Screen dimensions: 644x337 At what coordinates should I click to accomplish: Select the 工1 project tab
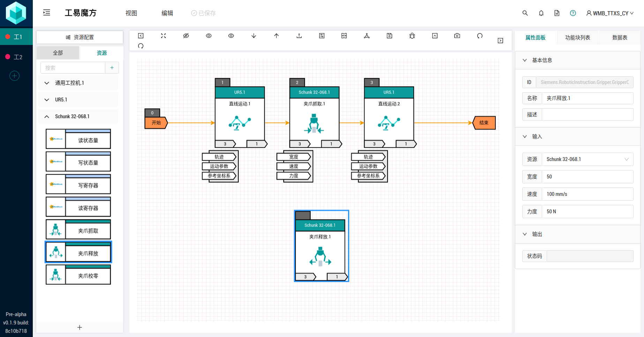click(16, 37)
